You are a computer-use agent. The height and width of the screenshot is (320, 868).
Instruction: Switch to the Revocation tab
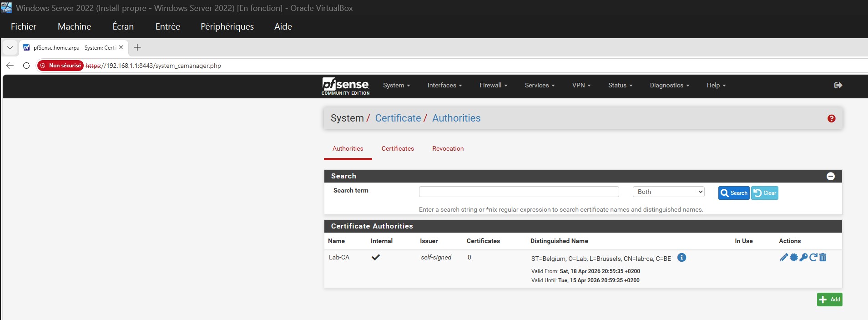pyautogui.click(x=448, y=149)
